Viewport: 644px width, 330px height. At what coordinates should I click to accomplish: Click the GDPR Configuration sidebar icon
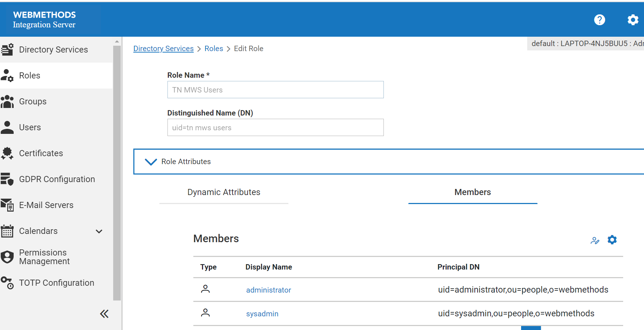click(x=7, y=179)
